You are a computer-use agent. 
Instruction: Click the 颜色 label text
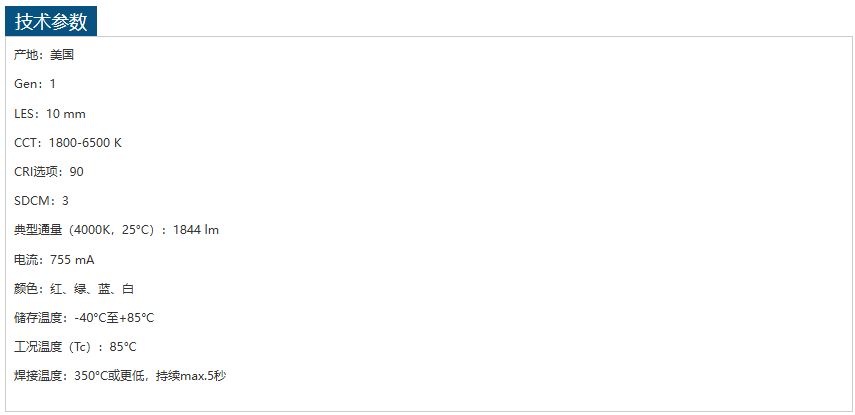(26, 289)
